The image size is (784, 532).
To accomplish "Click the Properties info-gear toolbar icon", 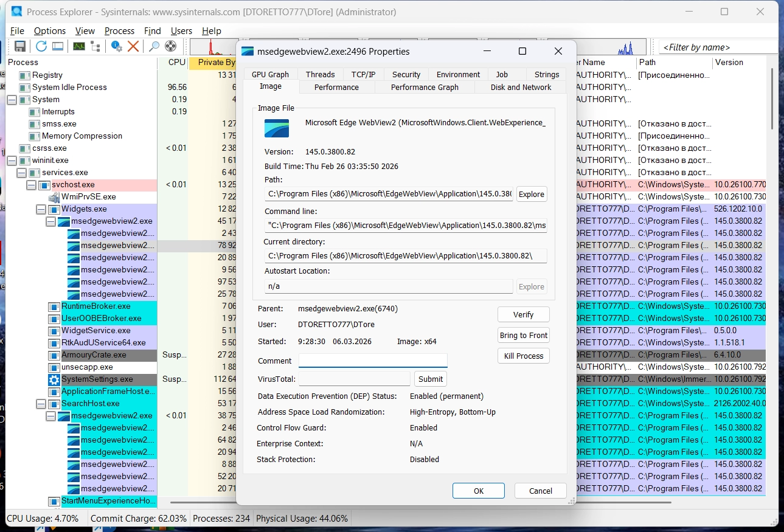I will (x=117, y=47).
